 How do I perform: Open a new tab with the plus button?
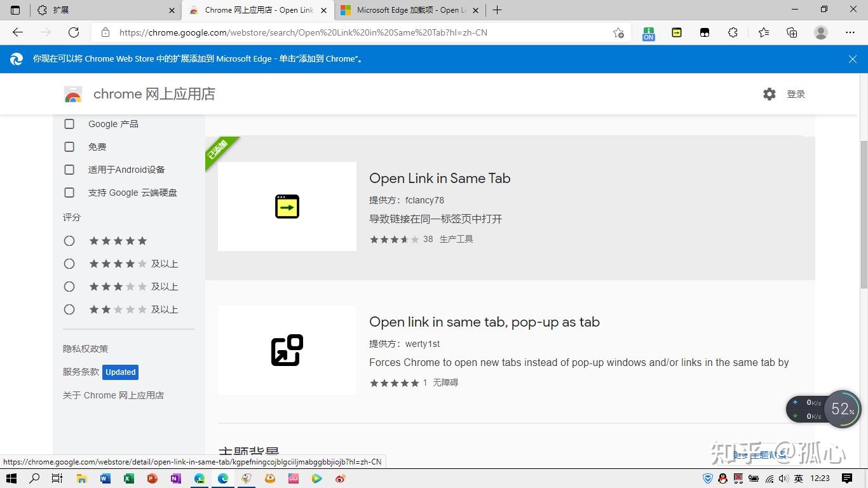click(x=497, y=10)
